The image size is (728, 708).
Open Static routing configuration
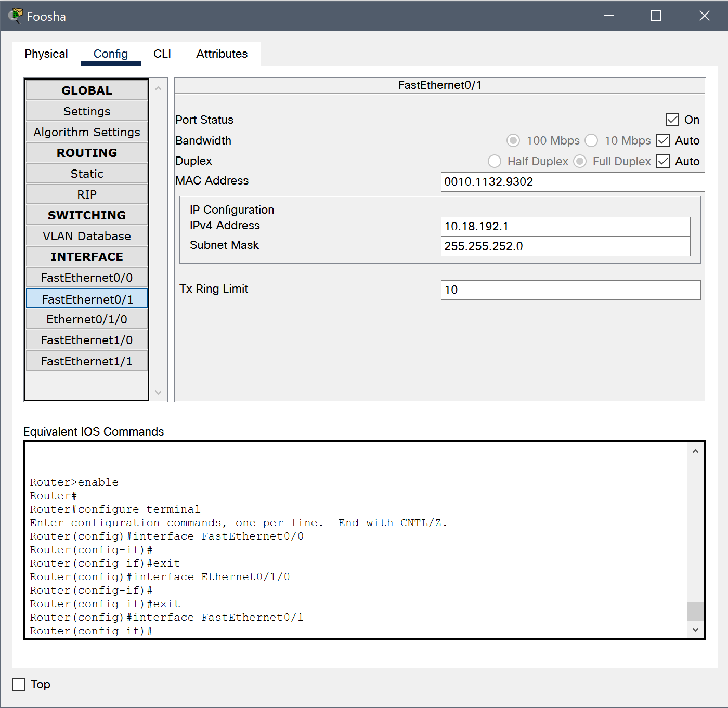point(87,174)
